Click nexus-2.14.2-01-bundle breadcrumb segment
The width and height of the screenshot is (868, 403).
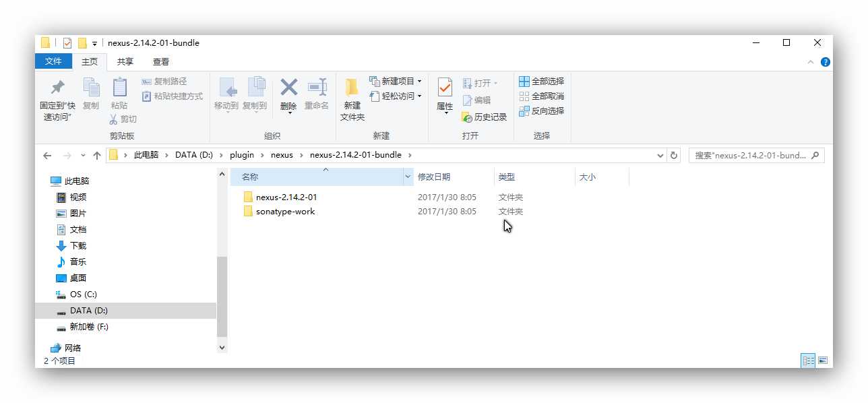click(356, 155)
